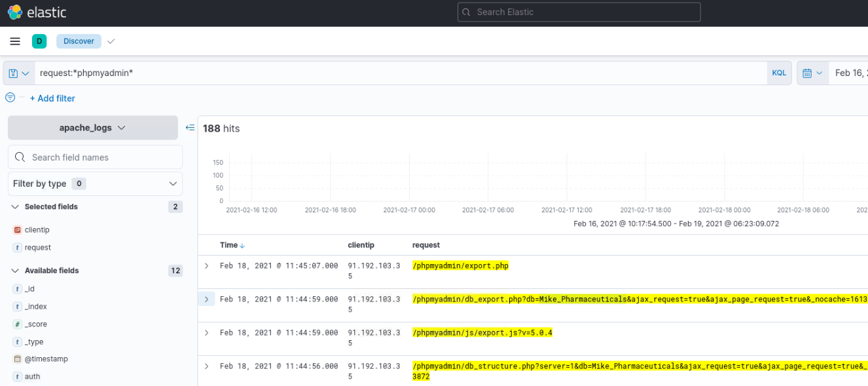This screenshot has height=386, width=868.
Task: Open the calendar quick date menu
Action: pyautogui.click(x=812, y=73)
